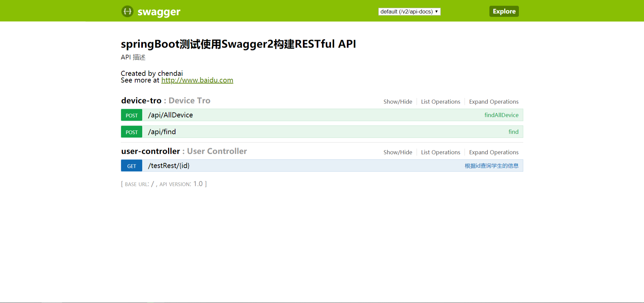Click Show/Hide for user-controller
This screenshot has width=644, height=303.
(x=398, y=152)
